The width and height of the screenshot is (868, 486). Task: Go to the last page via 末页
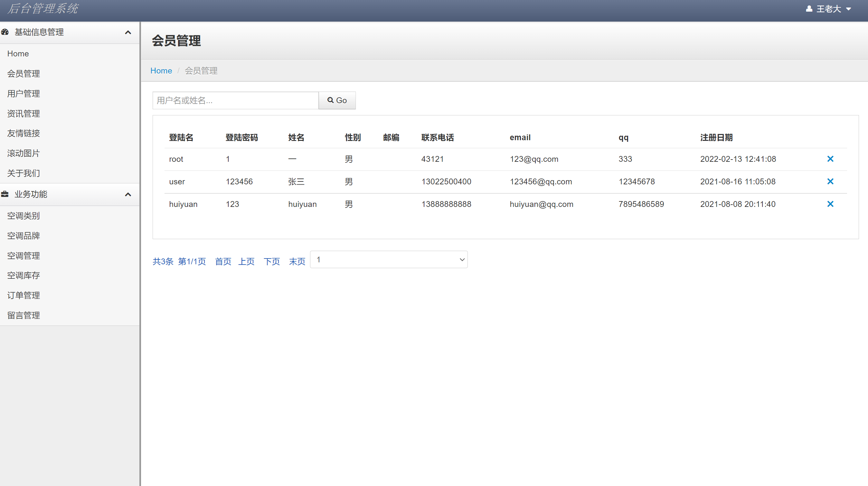coord(297,261)
